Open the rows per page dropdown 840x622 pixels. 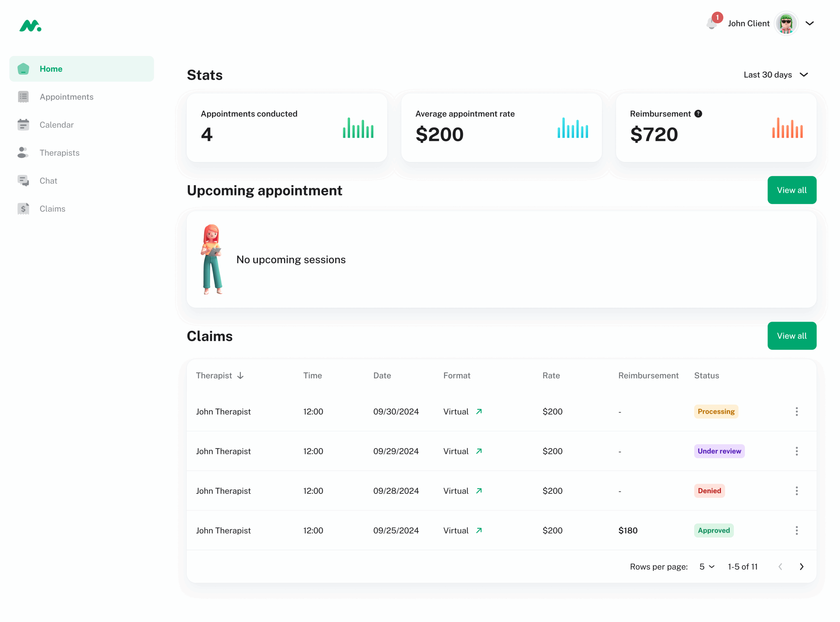click(x=707, y=567)
